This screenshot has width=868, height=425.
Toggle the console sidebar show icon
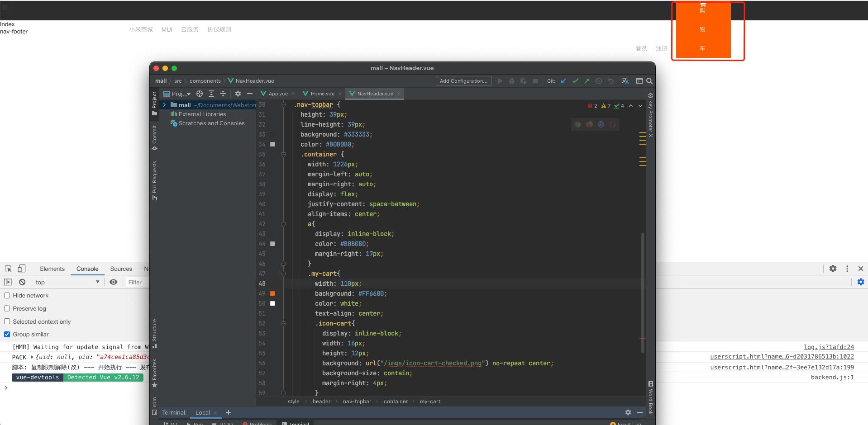(8, 282)
